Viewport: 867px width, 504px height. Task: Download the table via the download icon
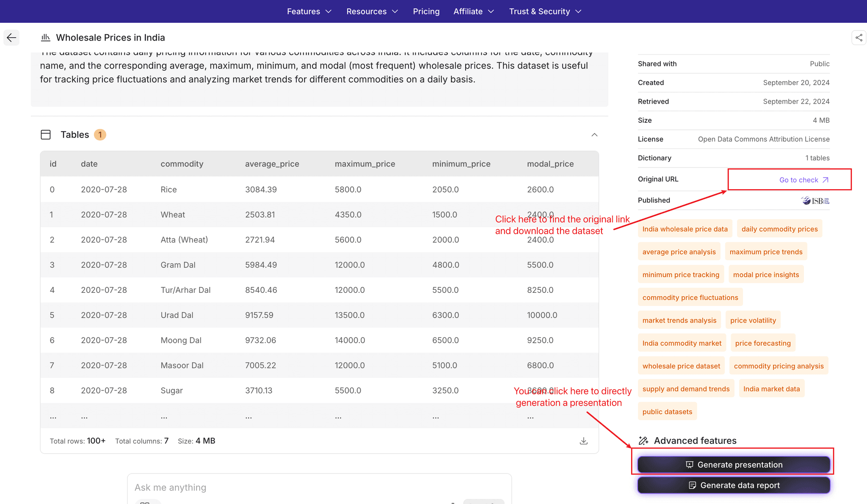[583, 441]
